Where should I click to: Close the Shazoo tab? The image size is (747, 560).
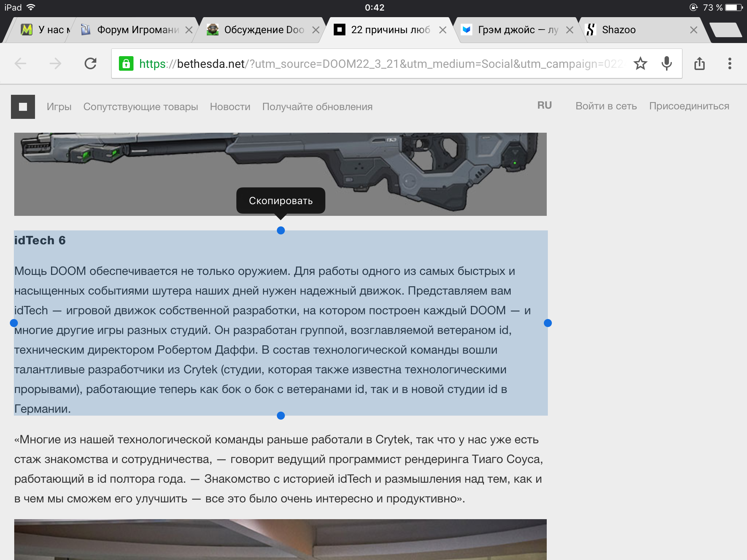pyautogui.click(x=694, y=30)
